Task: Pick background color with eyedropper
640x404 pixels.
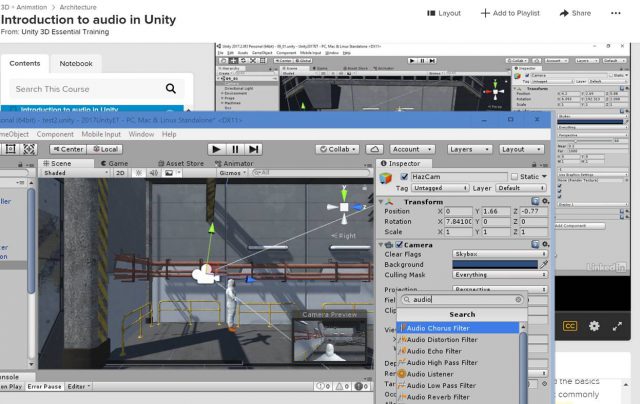Action: tap(544, 264)
